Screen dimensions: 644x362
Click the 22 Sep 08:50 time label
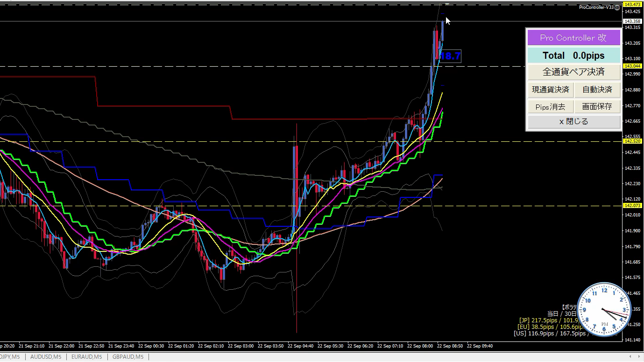[450, 346]
